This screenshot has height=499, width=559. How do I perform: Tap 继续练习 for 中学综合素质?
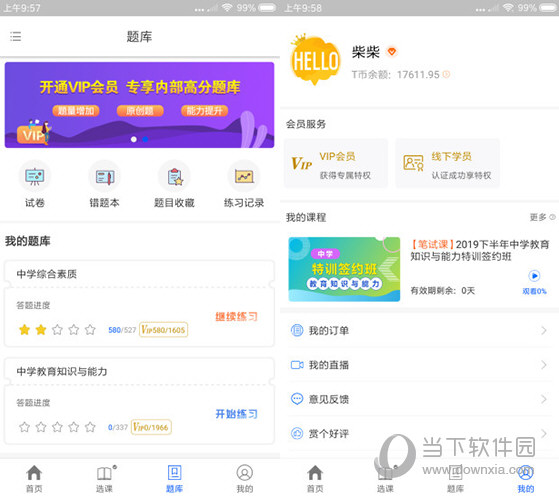tap(236, 317)
